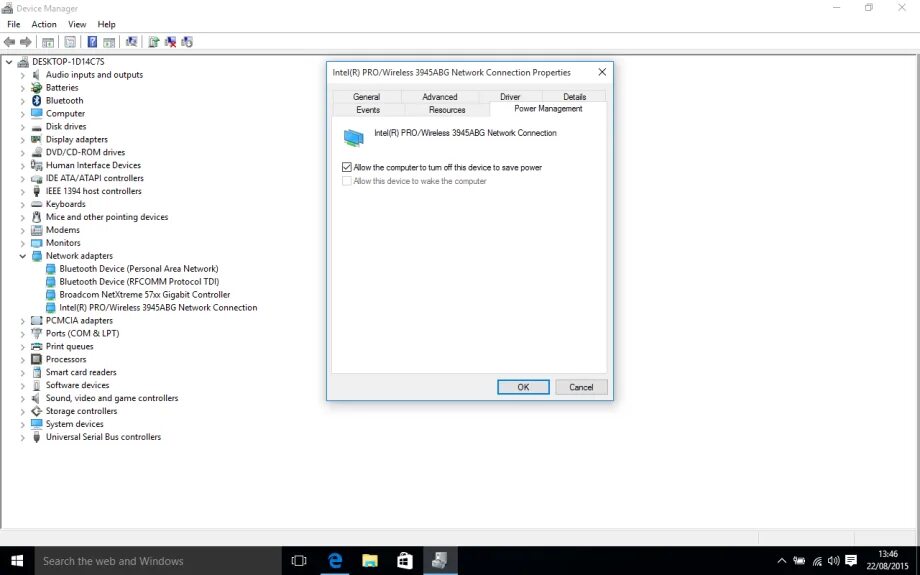Click the taskbar clock showing 13:46
Viewport: 920px width, 575px height.
point(888,560)
